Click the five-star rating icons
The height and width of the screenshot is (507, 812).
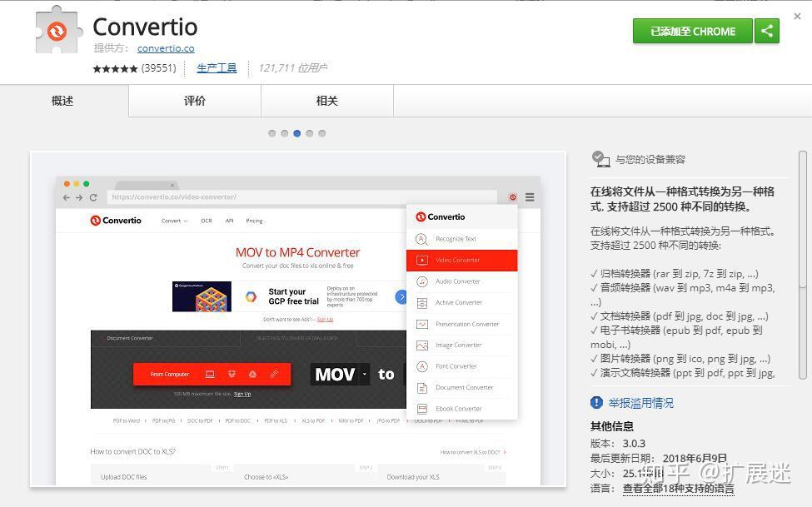pyautogui.click(x=115, y=68)
